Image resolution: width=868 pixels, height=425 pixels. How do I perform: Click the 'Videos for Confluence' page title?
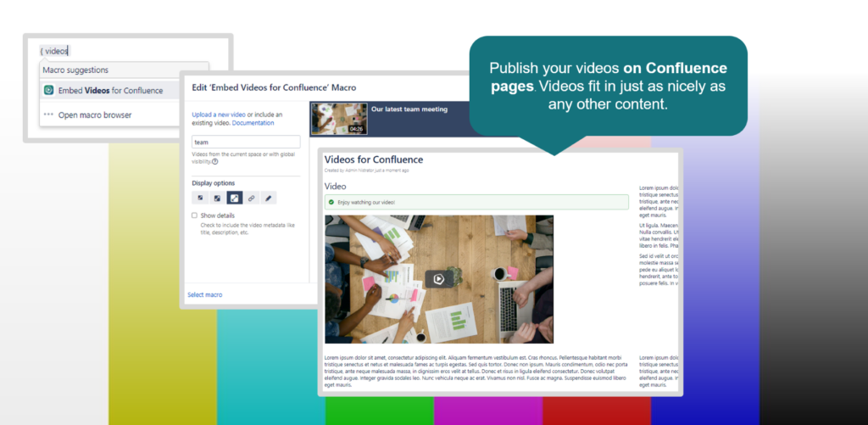374,159
